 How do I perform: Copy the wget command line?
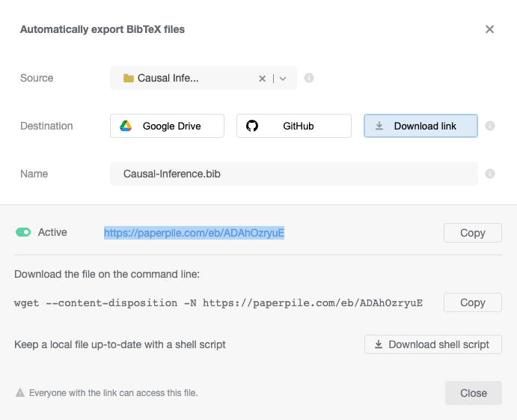tap(472, 302)
